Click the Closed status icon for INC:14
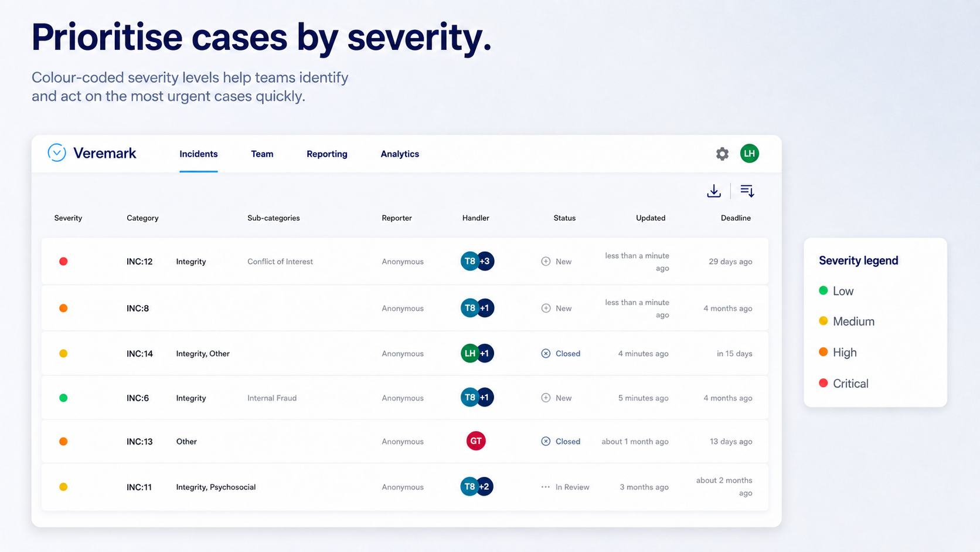Screen dimensions: 980x552 click(546, 353)
